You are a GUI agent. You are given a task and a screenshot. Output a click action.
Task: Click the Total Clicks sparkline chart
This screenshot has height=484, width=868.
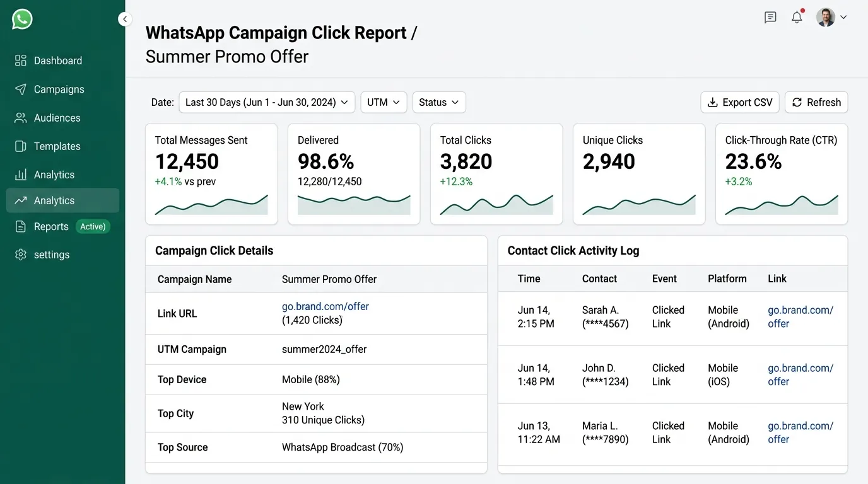(x=496, y=205)
